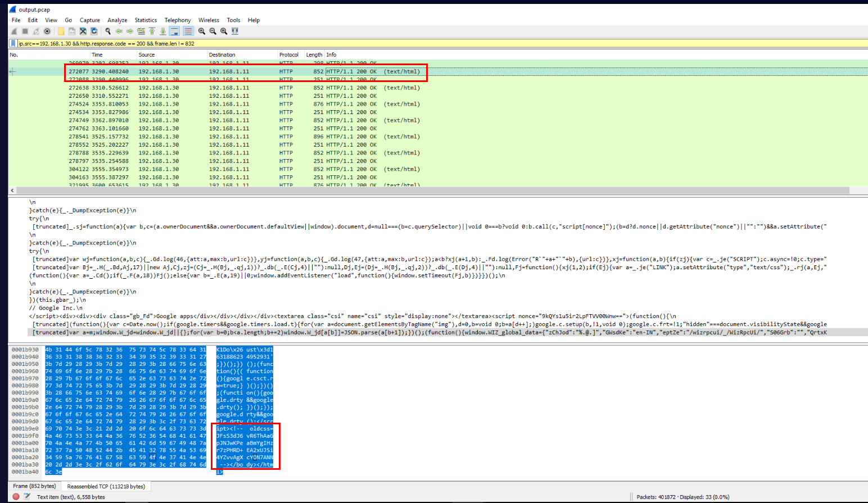Click the Start capturing packets shark fin icon
Screen dimensions: 868x503
(x=14, y=31)
